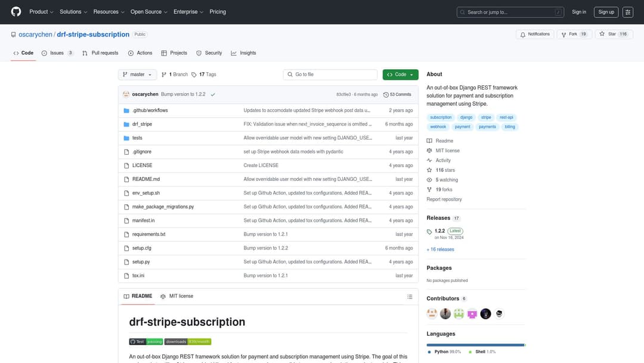644x363 pixels.
Task: Open the README.md file
Action: pyautogui.click(x=146, y=179)
